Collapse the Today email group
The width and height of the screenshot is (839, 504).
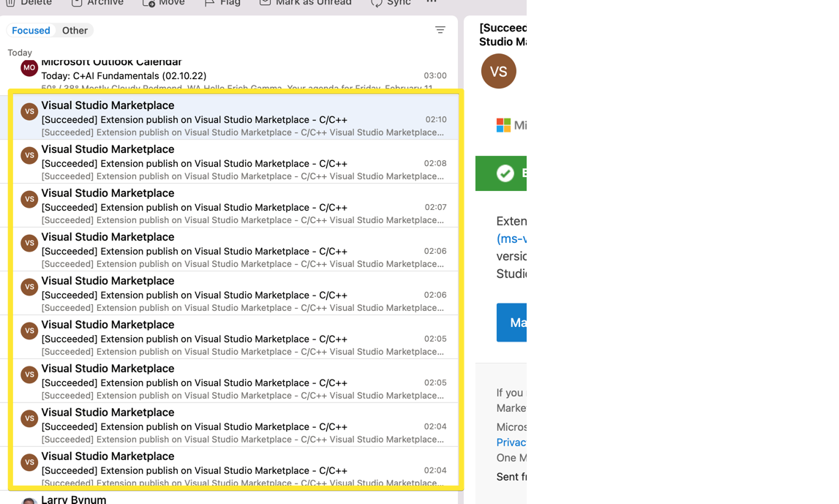click(x=20, y=52)
